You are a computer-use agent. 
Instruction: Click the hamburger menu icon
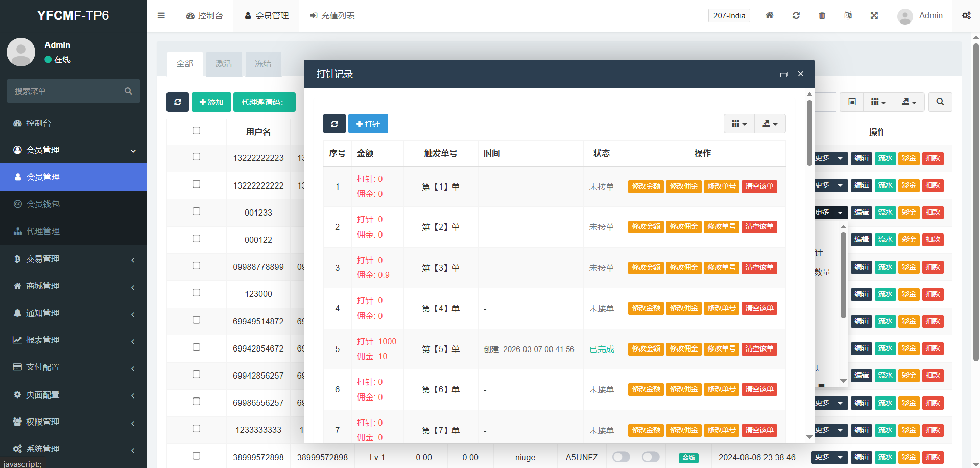coord(161,15)
